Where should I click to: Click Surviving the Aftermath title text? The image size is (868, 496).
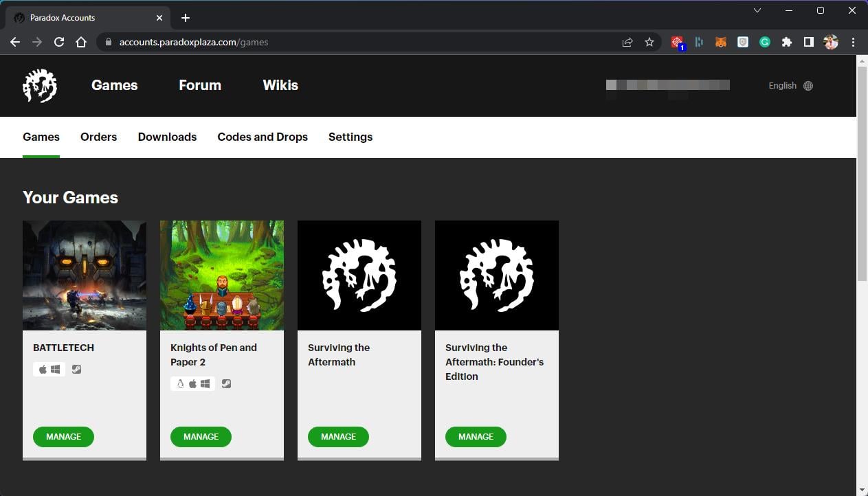click(x=339, y=354)
